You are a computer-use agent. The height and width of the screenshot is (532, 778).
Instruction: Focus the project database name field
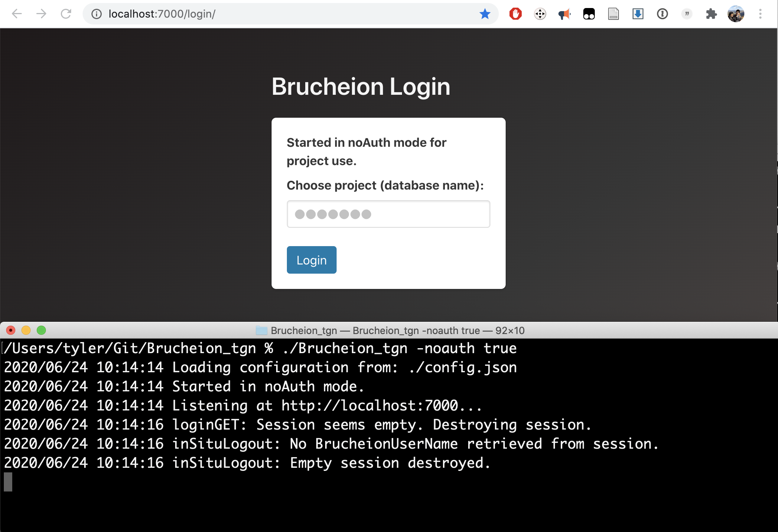pos(388,214)
